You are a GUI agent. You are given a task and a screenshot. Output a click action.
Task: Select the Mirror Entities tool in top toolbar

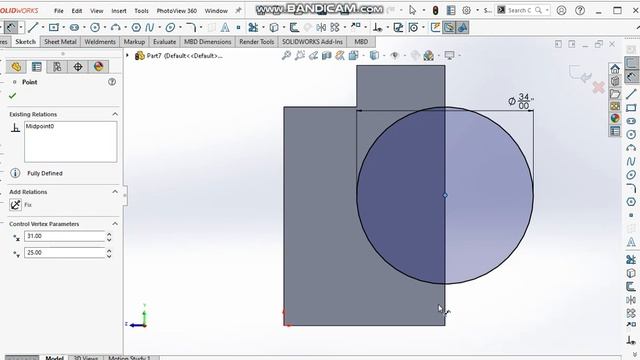(x=321, y=27)
